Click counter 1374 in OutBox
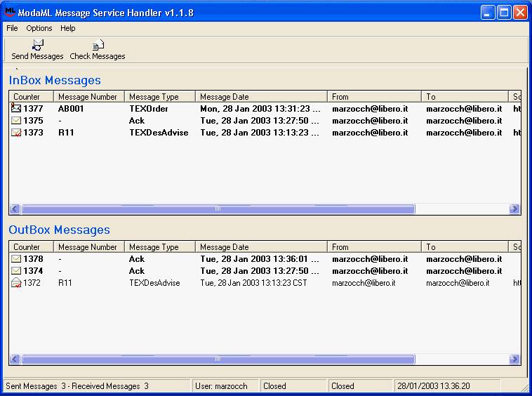 [x=33, y=271]
